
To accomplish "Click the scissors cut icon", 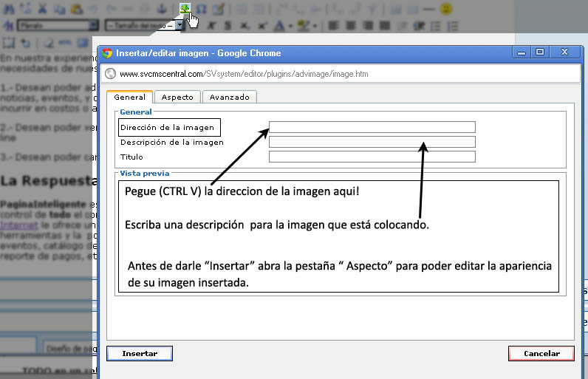I will tap(42, 9).
